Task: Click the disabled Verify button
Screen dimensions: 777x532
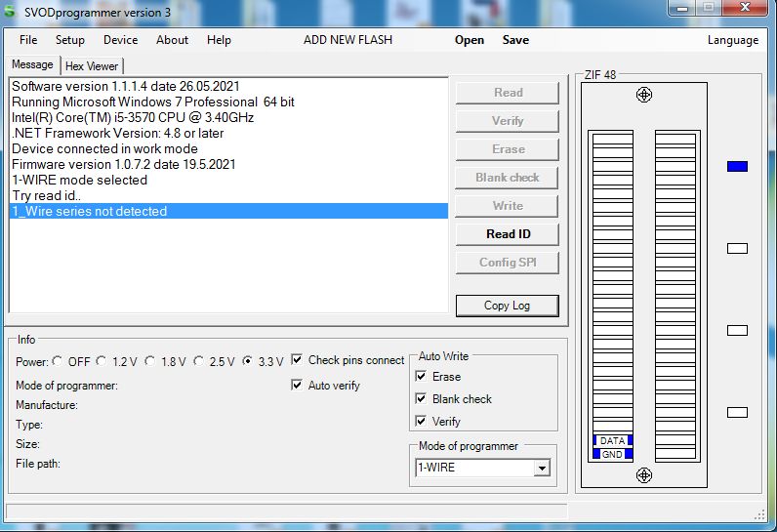Action: 508,121
